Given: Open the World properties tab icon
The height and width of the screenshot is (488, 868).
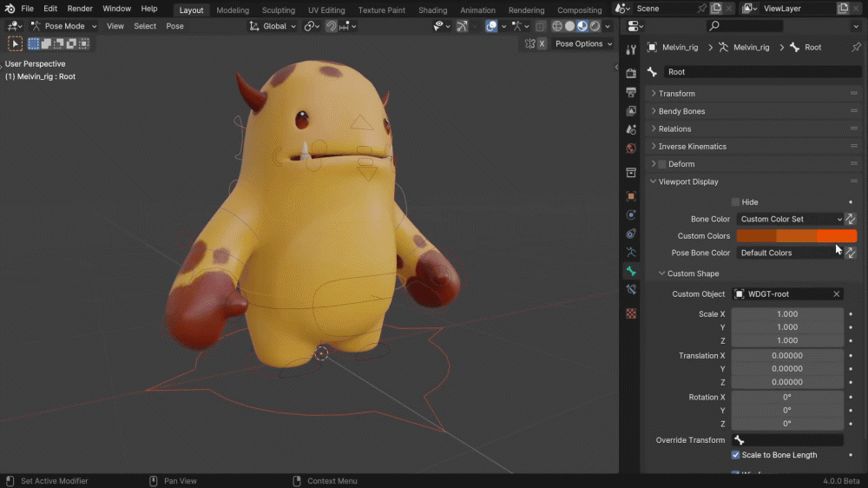Looking at the screenshot, I should click(631, 148).
